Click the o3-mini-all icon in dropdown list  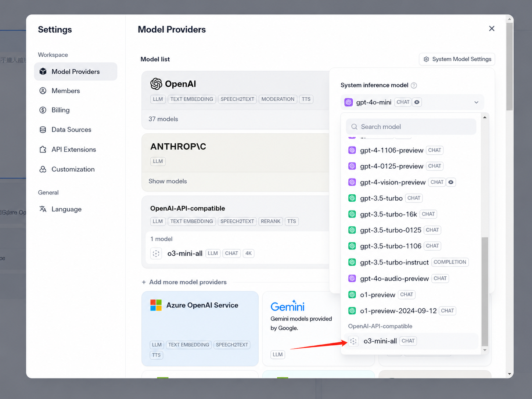(353, 341)
